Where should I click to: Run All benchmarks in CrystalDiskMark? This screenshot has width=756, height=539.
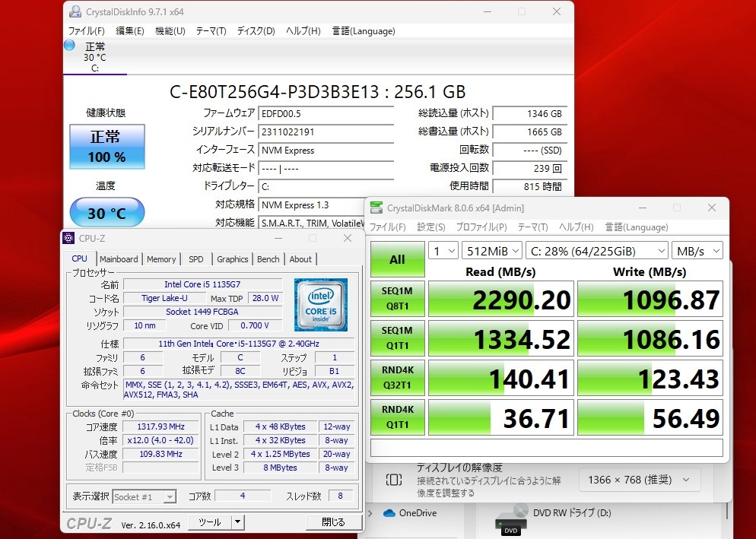[397, 259]
